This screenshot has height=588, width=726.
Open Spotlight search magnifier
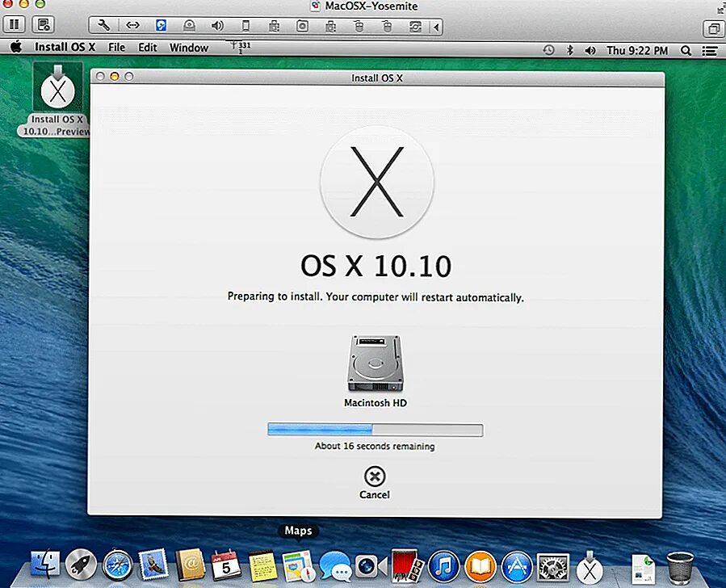click(x=686, y=50)
